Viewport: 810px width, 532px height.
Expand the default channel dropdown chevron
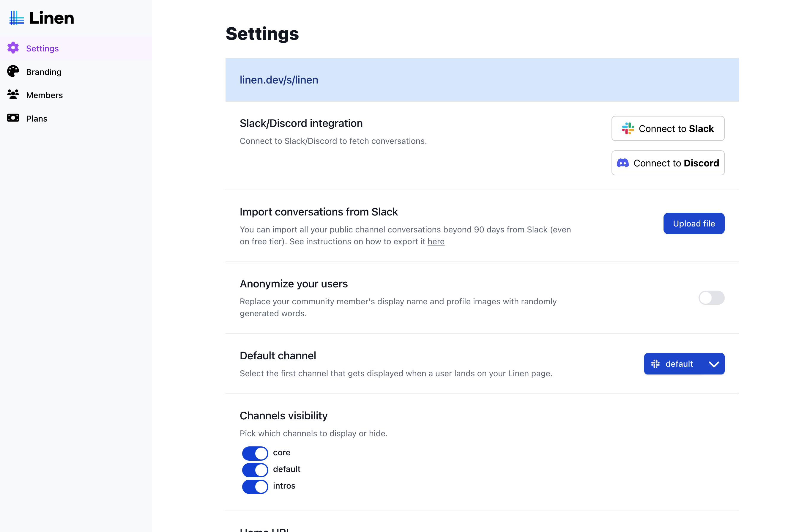click(714, 364)
